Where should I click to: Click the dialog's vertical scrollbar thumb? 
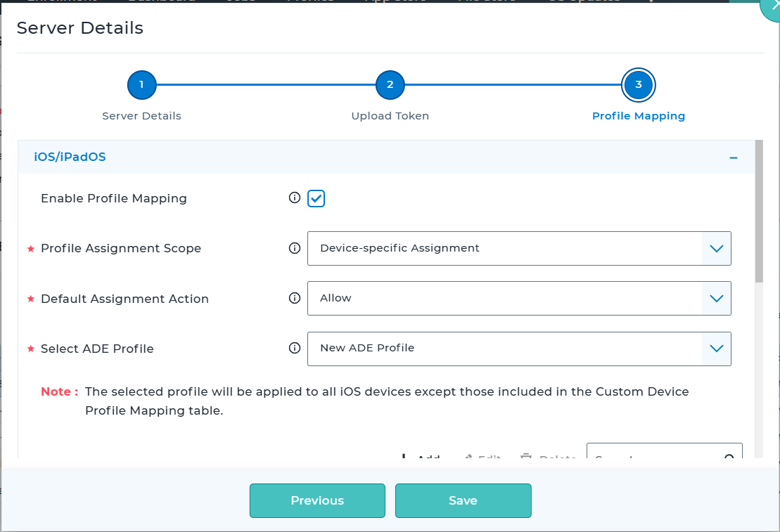click(x=759, y=212)
